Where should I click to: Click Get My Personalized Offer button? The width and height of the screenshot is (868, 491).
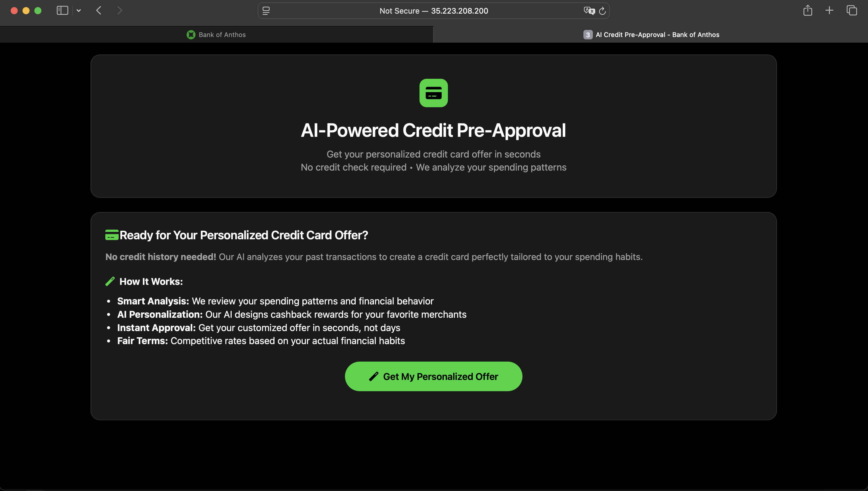(433, 376)
